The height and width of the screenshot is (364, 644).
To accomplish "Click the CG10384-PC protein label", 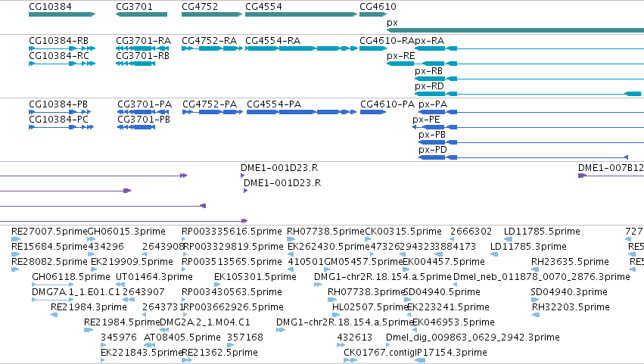I will [x=58, y=120].
